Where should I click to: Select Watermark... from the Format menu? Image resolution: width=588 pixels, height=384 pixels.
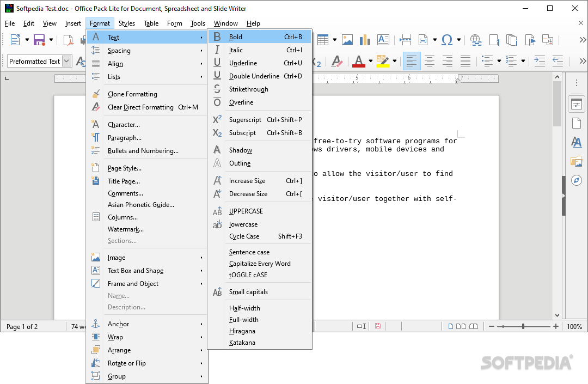click(x=147, y=229)
